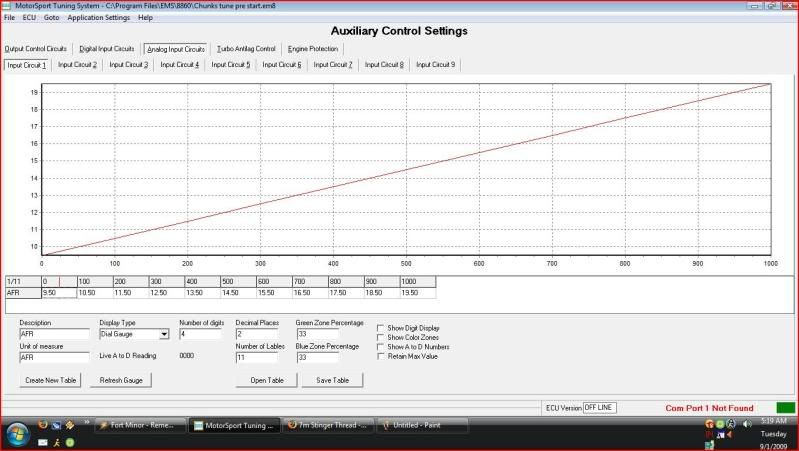Select the Analog Input Circuits tab
Viewport: 799px width, 451px height.
pyautogui.click(x=176, y=49)
